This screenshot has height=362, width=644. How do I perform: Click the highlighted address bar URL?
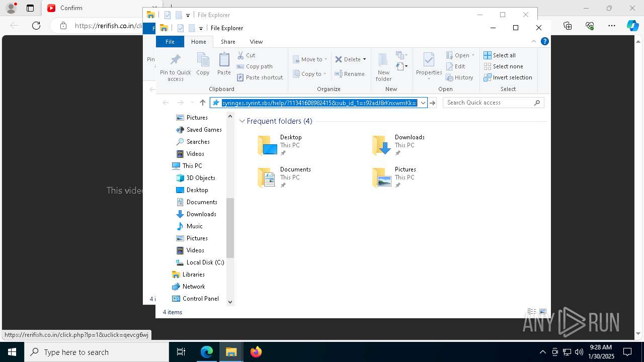coord(319,103)
